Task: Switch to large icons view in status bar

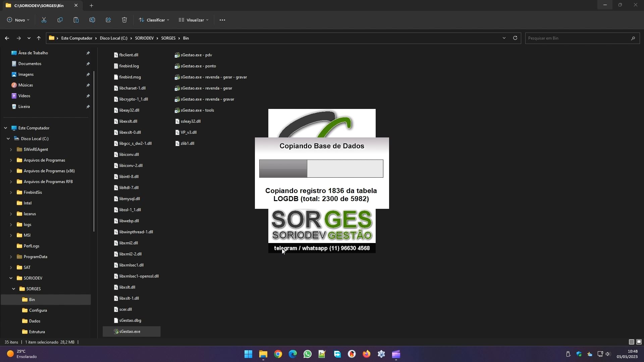Action: (x=639, y=342)
